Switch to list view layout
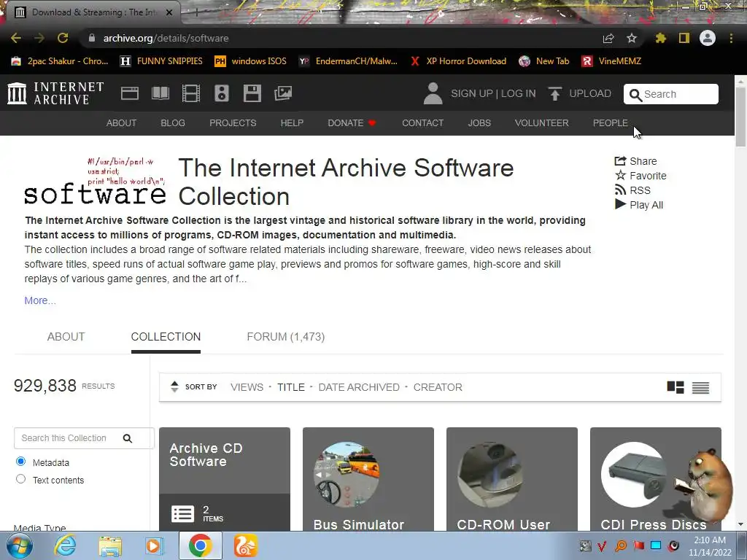Screen dimensions: 747x560 (x=700, y=388)
